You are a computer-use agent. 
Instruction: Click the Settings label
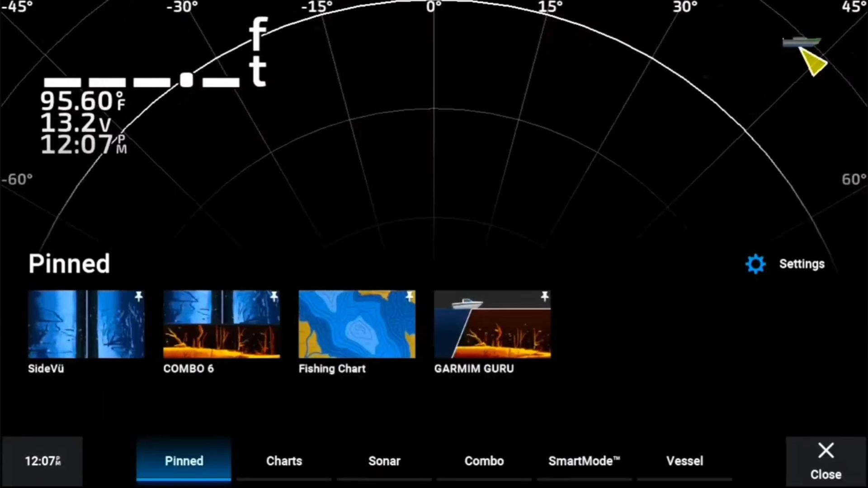click(802, 264)
